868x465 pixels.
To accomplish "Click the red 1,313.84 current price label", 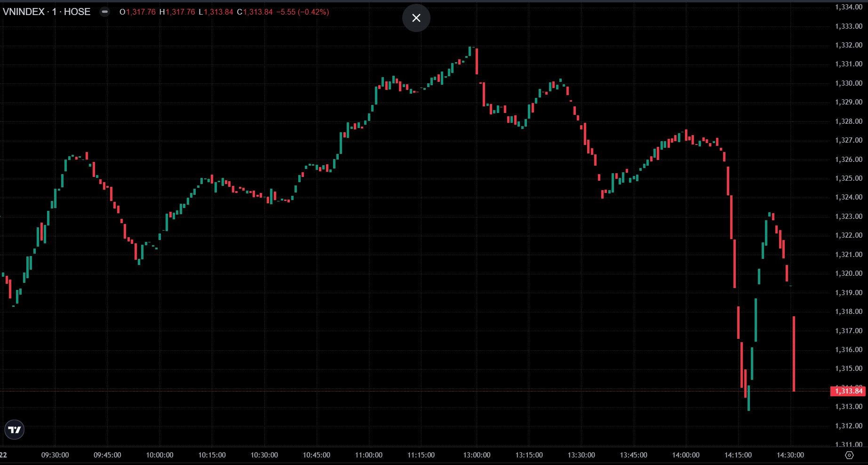I will 848,391.
